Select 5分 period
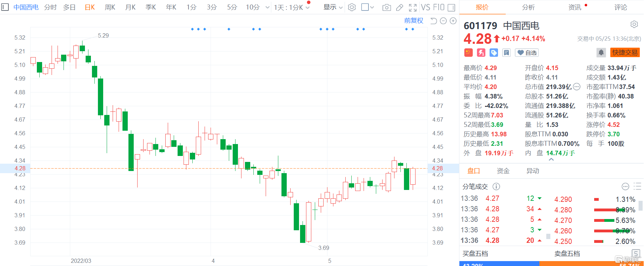This screenshot has height=266, width=644. pos(232,7)
